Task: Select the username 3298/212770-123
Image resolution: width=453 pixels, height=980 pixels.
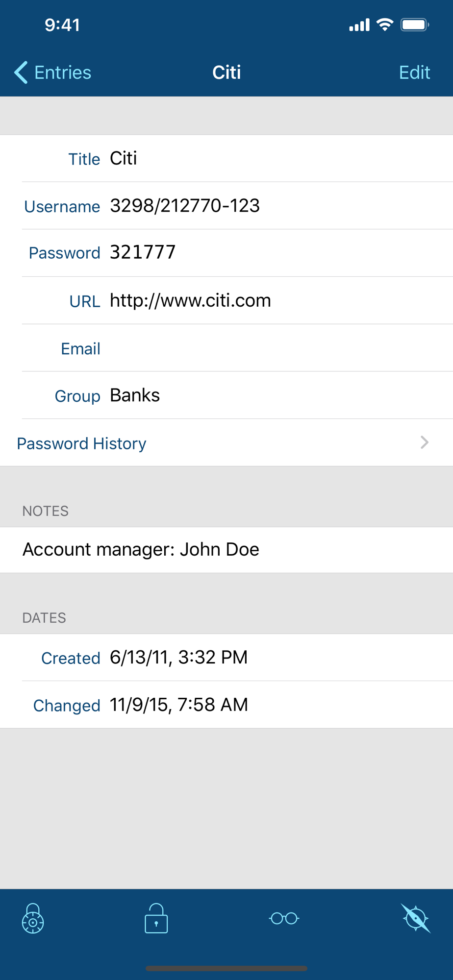Action: click(x=185, y=205)
